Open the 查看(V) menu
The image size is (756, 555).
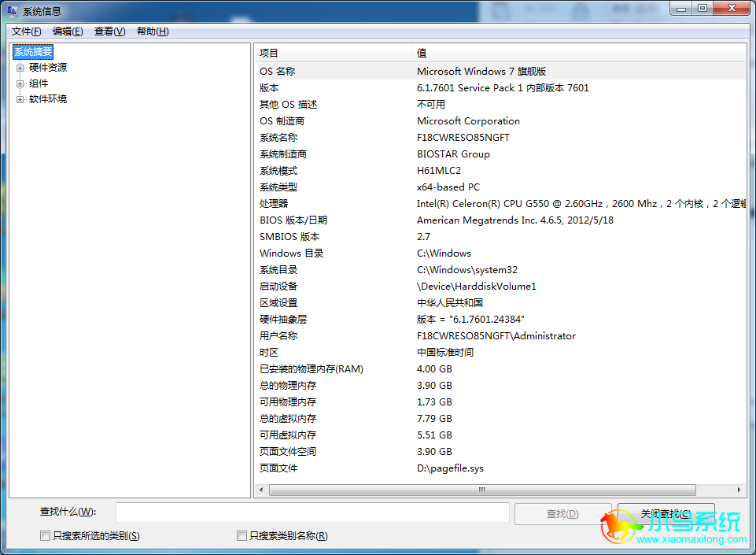click(x=109, y=31)
